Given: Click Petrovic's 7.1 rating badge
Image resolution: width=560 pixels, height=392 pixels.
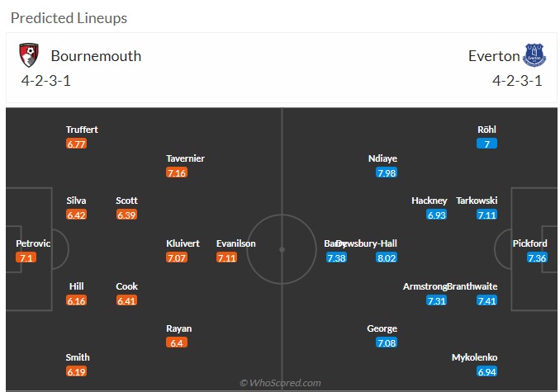Looking at the screenshot, I should point(26,257).
